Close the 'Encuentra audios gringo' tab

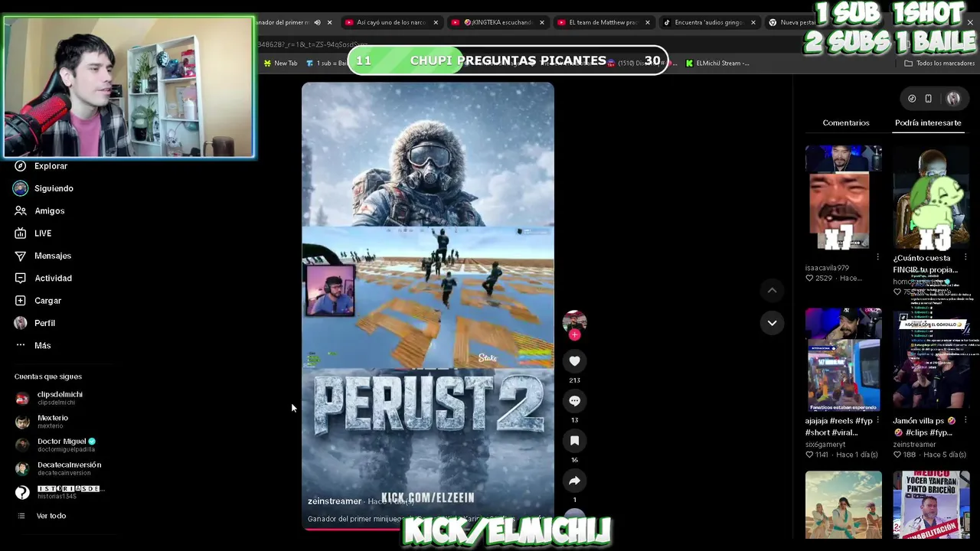coord(753,22)
